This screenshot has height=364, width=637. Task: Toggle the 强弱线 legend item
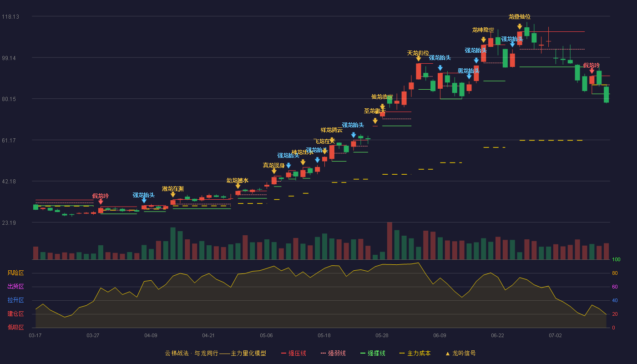[333, 353]
